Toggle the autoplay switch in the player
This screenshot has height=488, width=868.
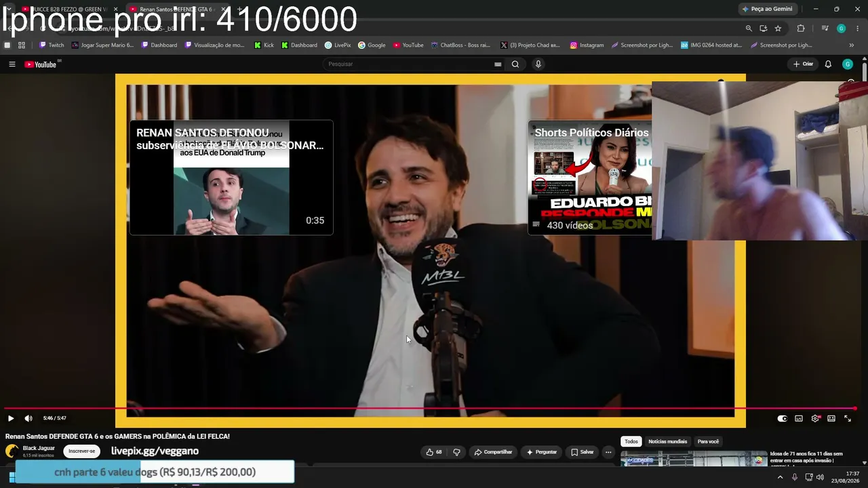tap(782, 419)
